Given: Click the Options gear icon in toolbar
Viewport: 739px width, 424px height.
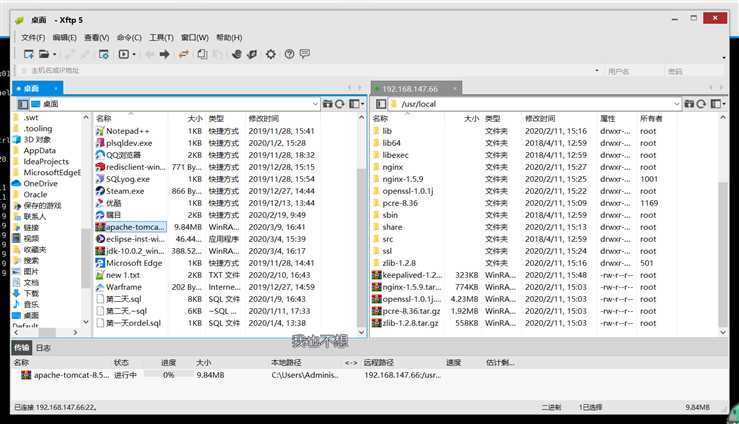Looking at the screenshot, I should pyautogui.click(x=271, y=54).
